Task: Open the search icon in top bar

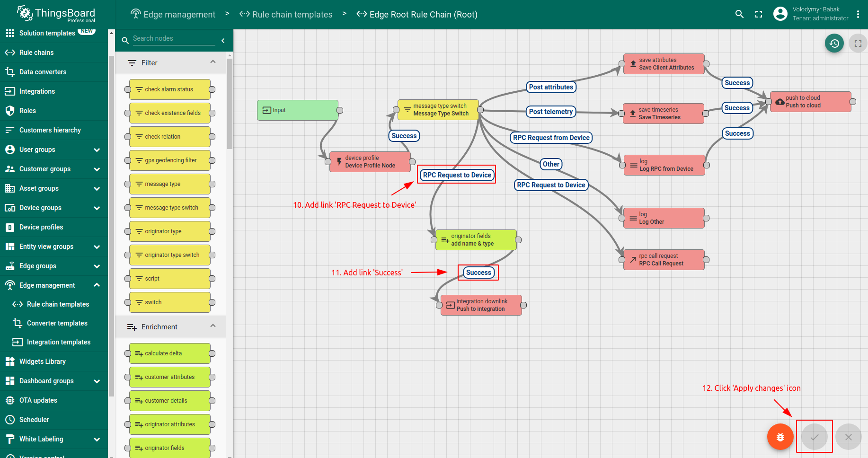Action: (739, 14)
